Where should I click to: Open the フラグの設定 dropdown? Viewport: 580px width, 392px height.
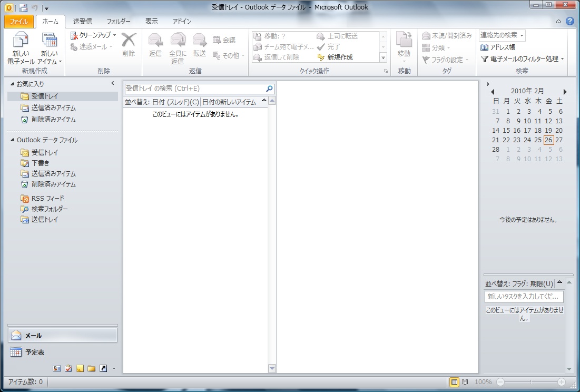tap(445, 60)
